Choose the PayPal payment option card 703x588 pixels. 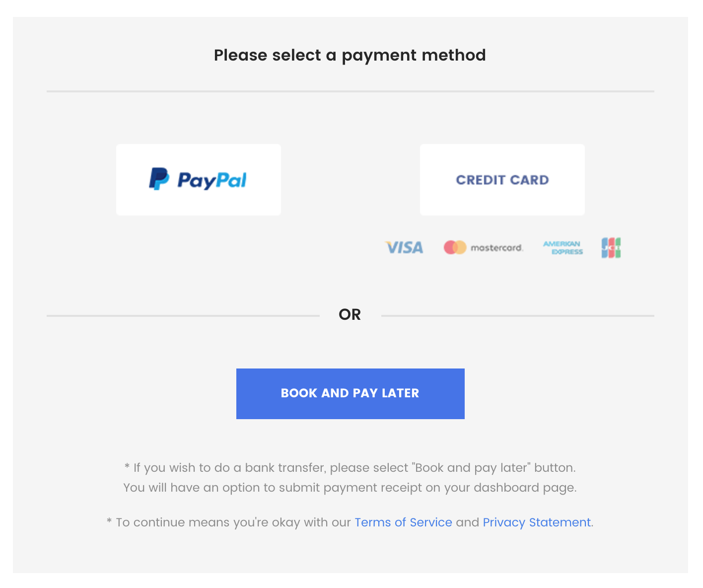(x=198, y=204)
